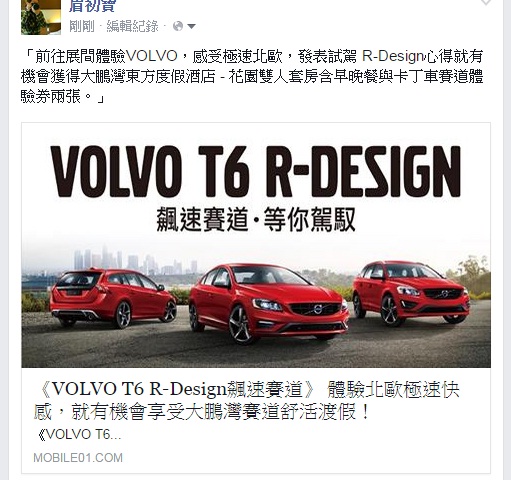Click the 《VOLVO T6... description snippet

click(x=79, y=435)
